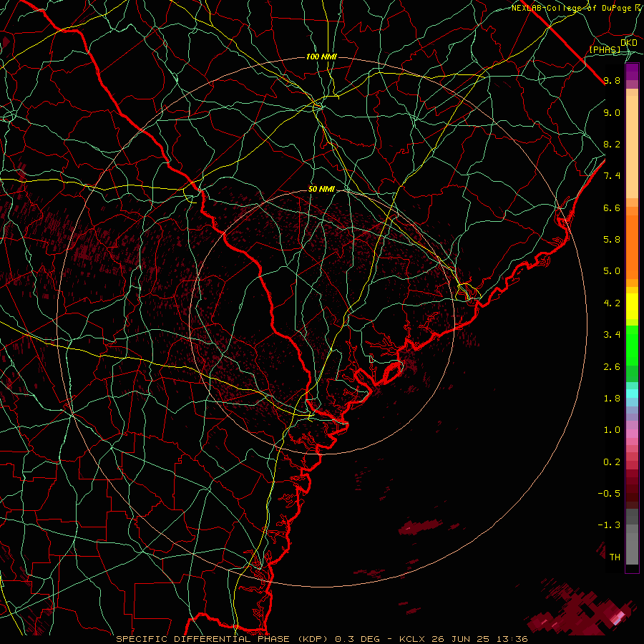Click the DKD label above the color bar
This screenshot has height=644, width=644.
click(x=629, y=43)
